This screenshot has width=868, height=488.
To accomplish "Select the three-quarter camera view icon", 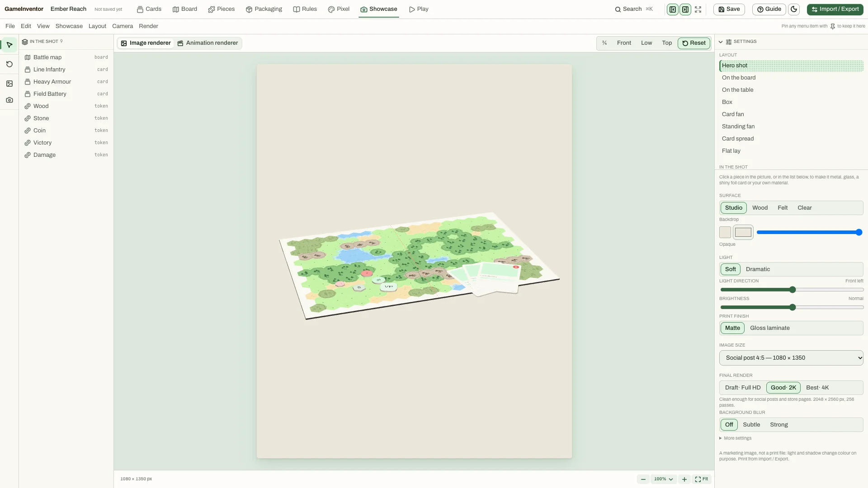I will coord(604,43).
